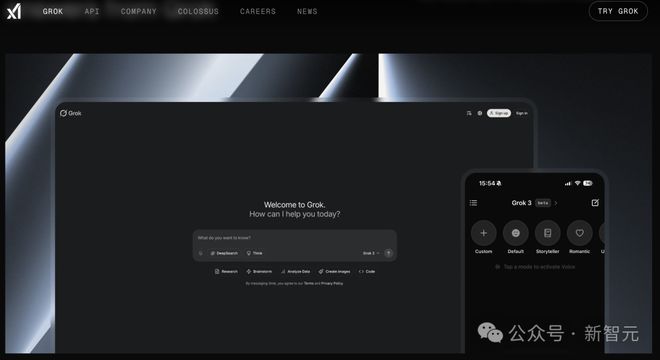Click the send arrow button in prompt box
The image size is (660, 360).
click(389, 253)
